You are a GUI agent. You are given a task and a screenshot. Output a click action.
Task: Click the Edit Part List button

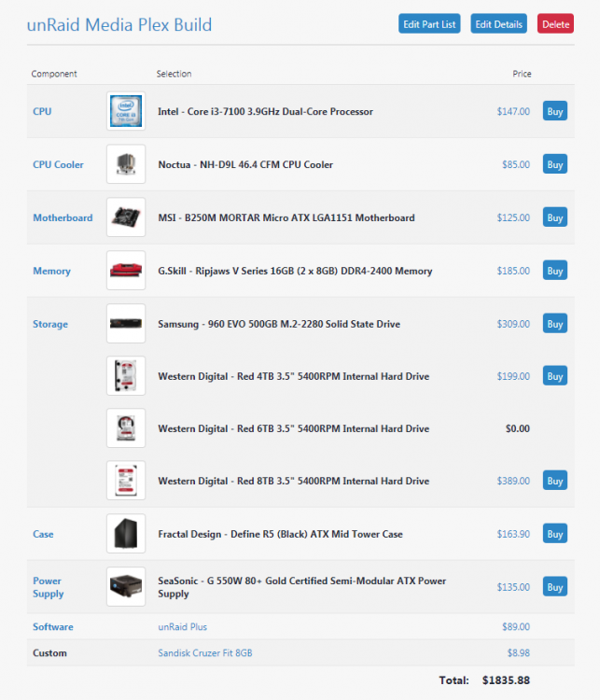[x=429, y=24]
